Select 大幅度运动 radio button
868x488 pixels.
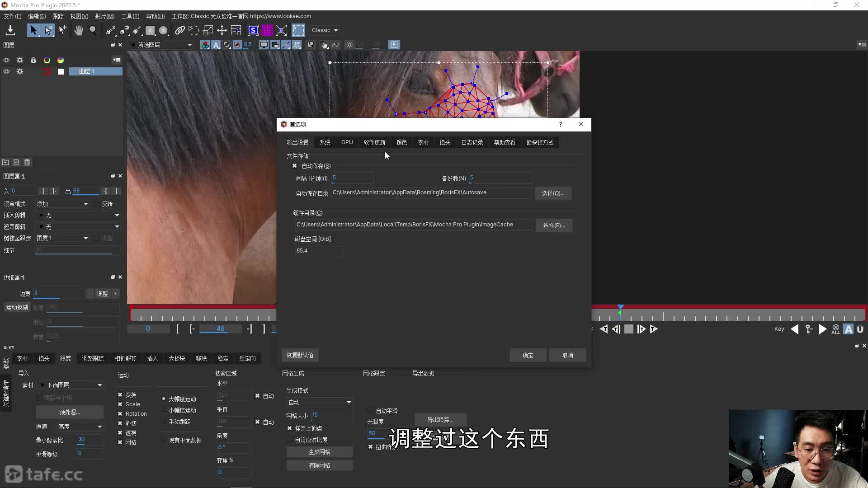164,399
